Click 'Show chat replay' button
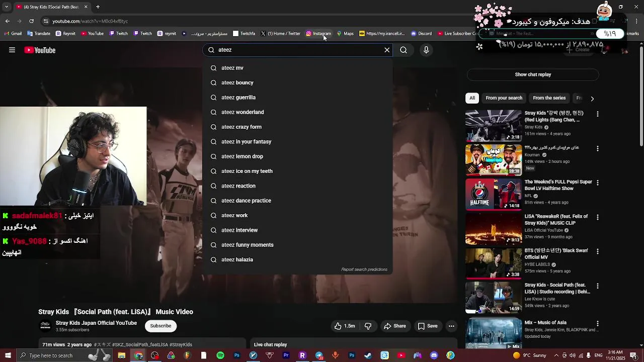Image resolution: width=644 pixels, height=362 pixels. coord(533,74)
